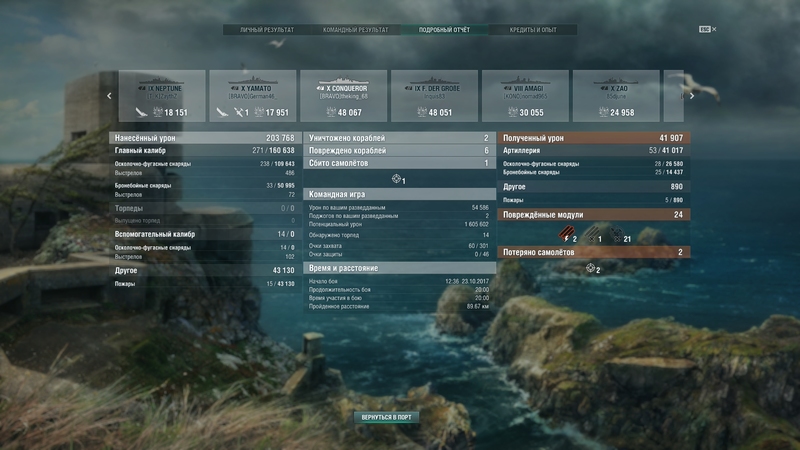
Task: Click the Zao ship silhouette icon
Action: tap(616, 80)
